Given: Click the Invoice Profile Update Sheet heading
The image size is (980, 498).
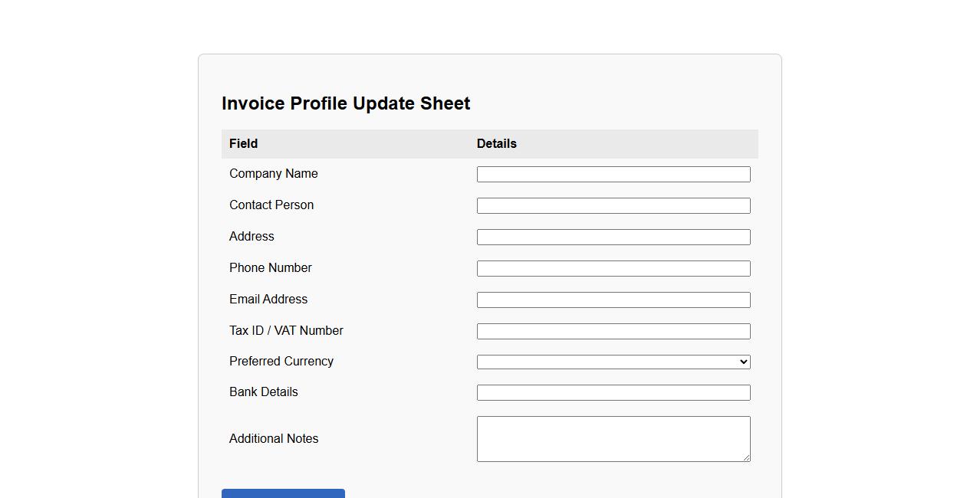Looking at the screenshot, I should click(x=346, y=103).
